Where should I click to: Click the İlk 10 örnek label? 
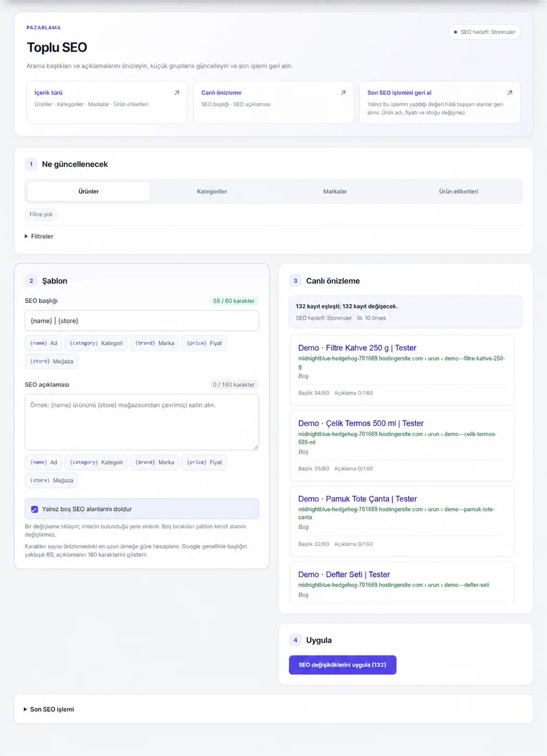coord(371,318)
